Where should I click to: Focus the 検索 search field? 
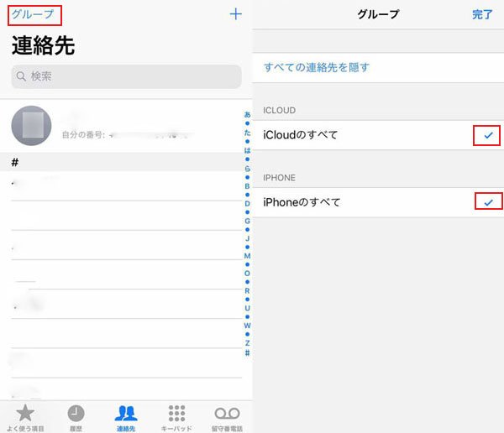pos(126,76)
